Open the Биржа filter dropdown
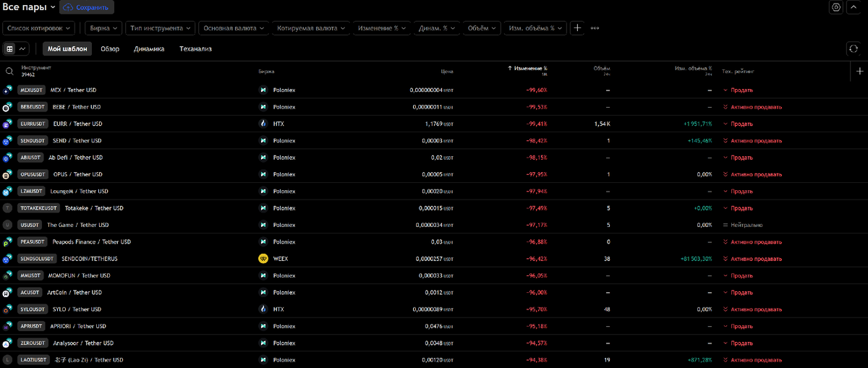This screenshot has height=368, width=868. coord(104,28)
